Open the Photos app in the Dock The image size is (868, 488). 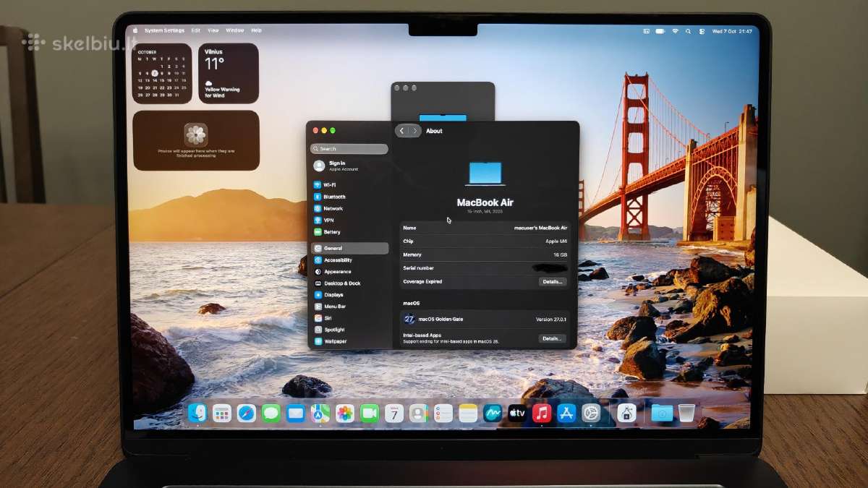(345, 414)
